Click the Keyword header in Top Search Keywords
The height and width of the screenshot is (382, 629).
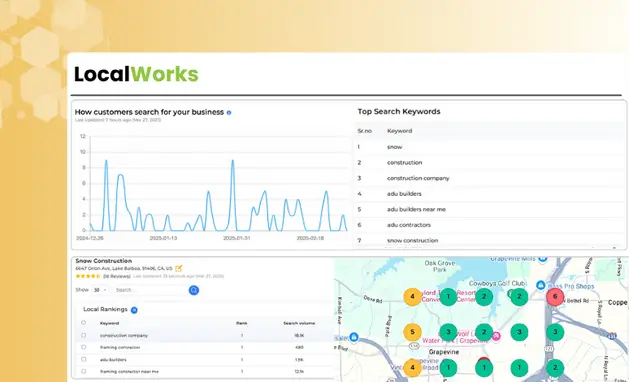pos(400,131)
